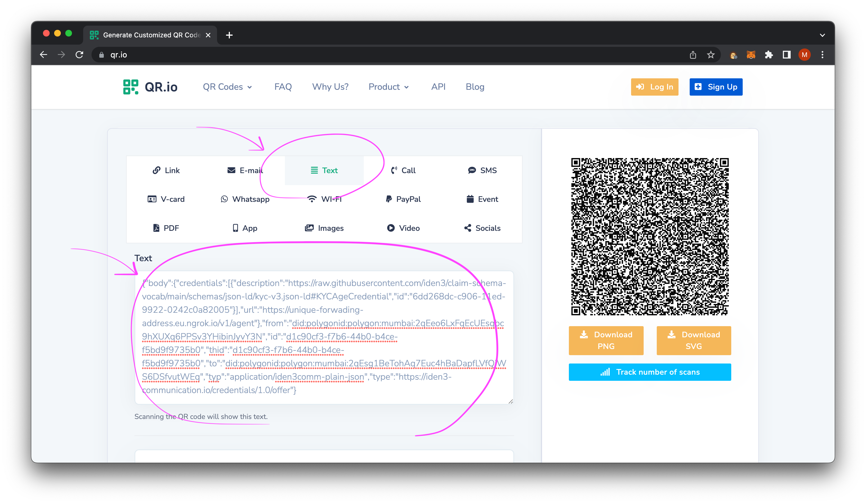Click the share page icon in address bar
Image resolution: width=866 pixels, height=504 pixels.
point(693,55)
